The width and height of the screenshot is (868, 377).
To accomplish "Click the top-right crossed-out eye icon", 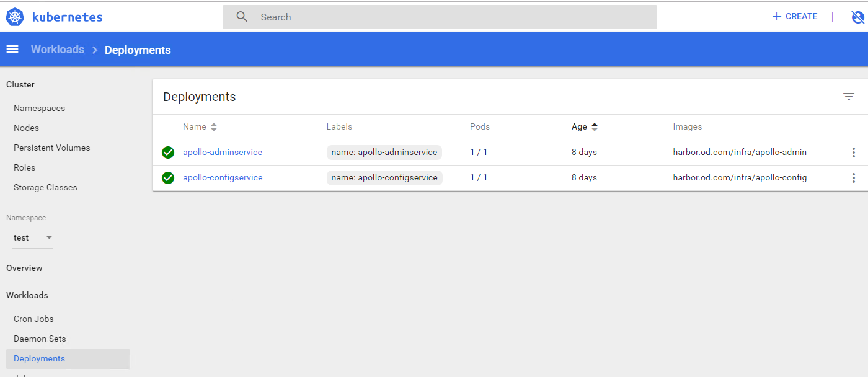I will (x=857, y=17).
